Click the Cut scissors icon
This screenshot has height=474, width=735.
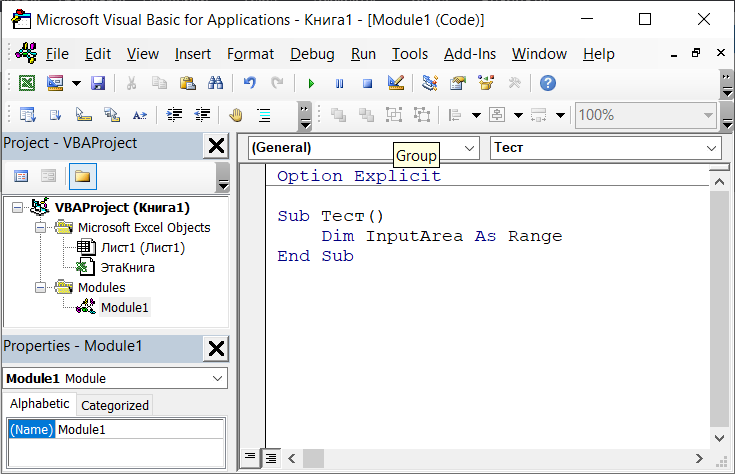click(x=132, y=83)
